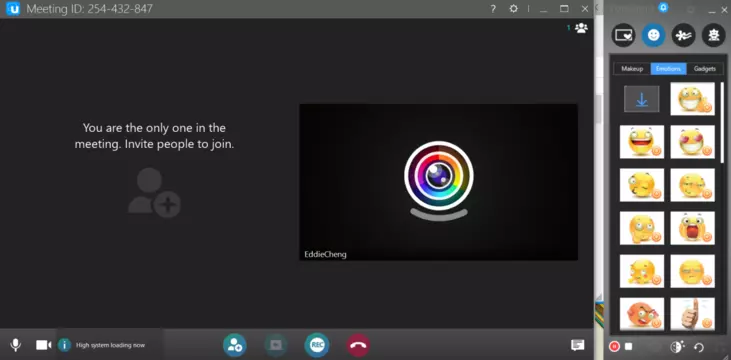731x360 pixels.
Task: Hang up using the red phone button
Action: 358,345
